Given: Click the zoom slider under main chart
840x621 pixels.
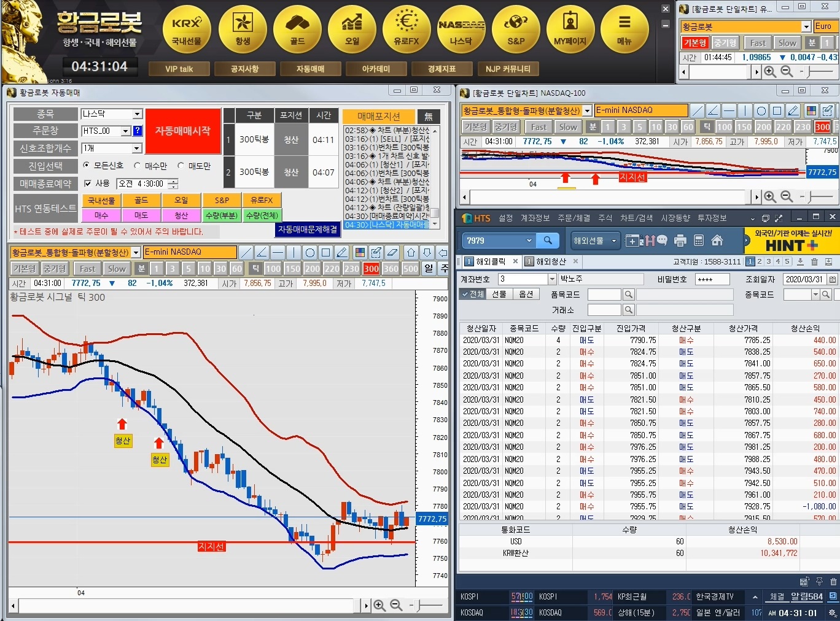Looking at the screenshot, I should pyautogui.click(x=426, y=606).
